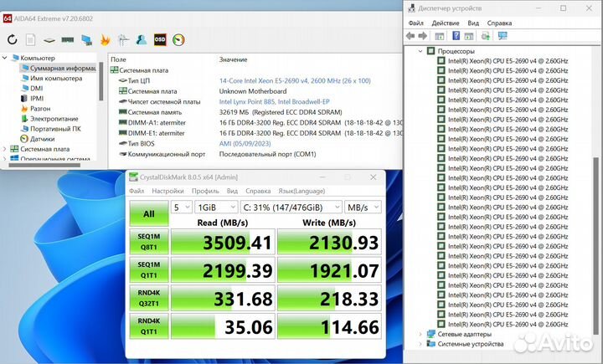Click the Электропитание power icon in tree
603x364 pixels.
pos(24,118)
